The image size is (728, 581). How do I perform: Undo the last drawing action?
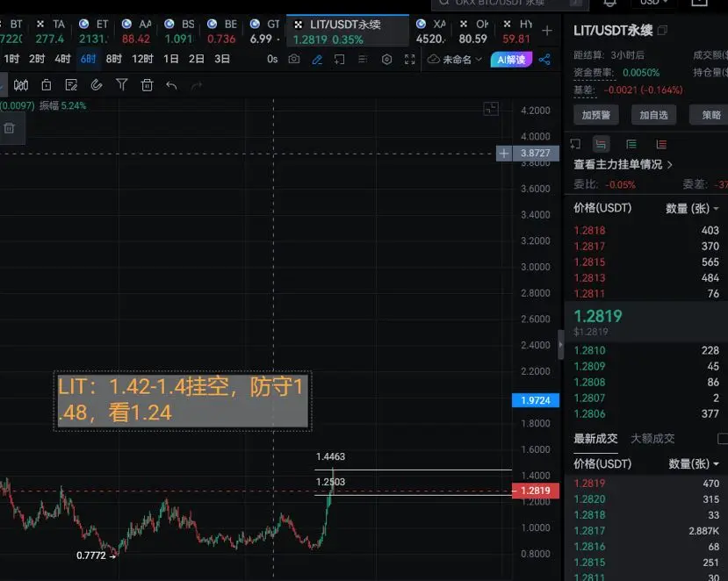(171, 85)
